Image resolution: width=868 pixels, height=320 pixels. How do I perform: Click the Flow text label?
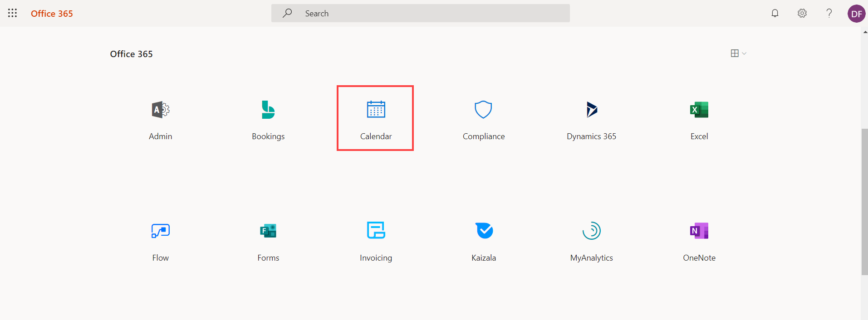tap(161, 258)
